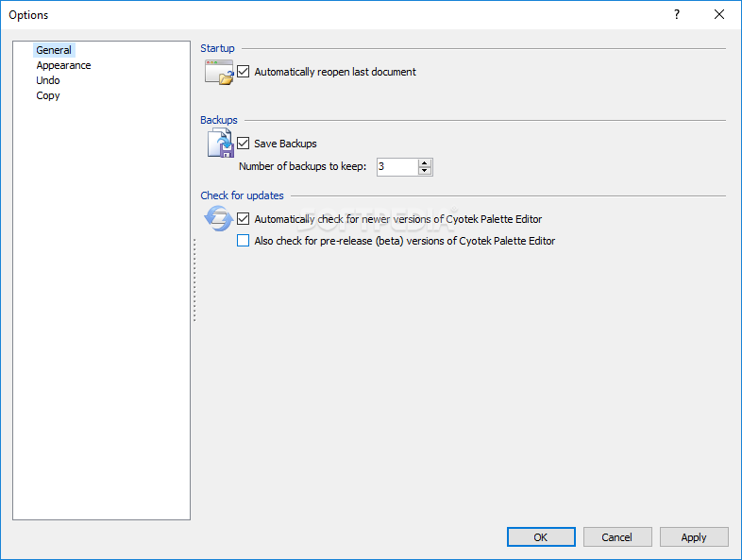Uncheck the Save Backups checkbox
Screen dimensions: 742x560
(x=244, y=144)
